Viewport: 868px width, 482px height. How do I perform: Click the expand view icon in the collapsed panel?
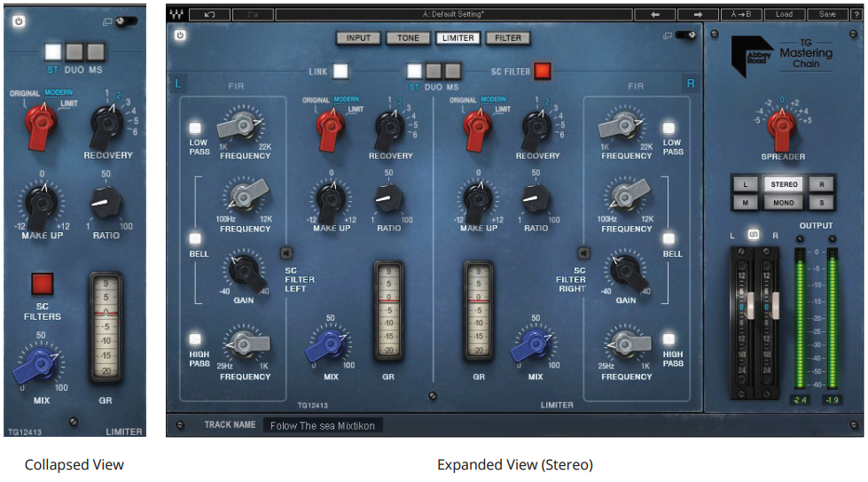coord(107,21)
